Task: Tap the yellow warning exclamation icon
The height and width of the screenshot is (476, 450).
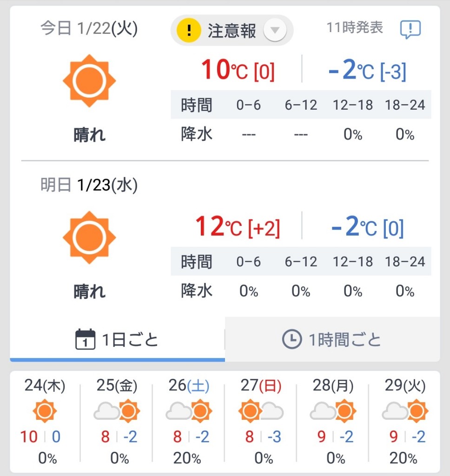Action: tap(189, 30)
